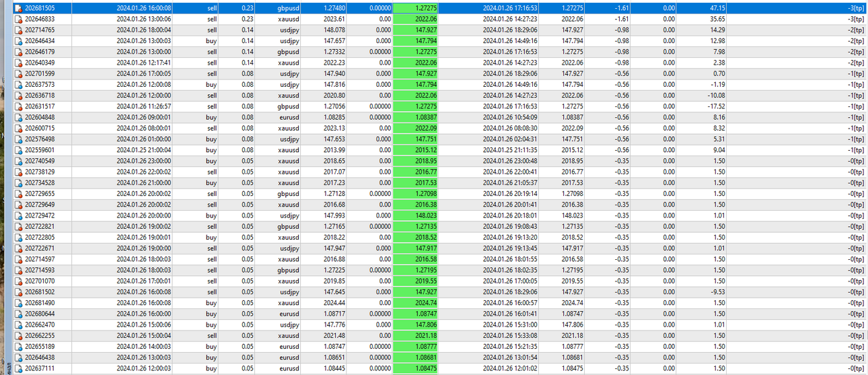Click close time 2024.01.26 08:08:30

coord(511,128)
